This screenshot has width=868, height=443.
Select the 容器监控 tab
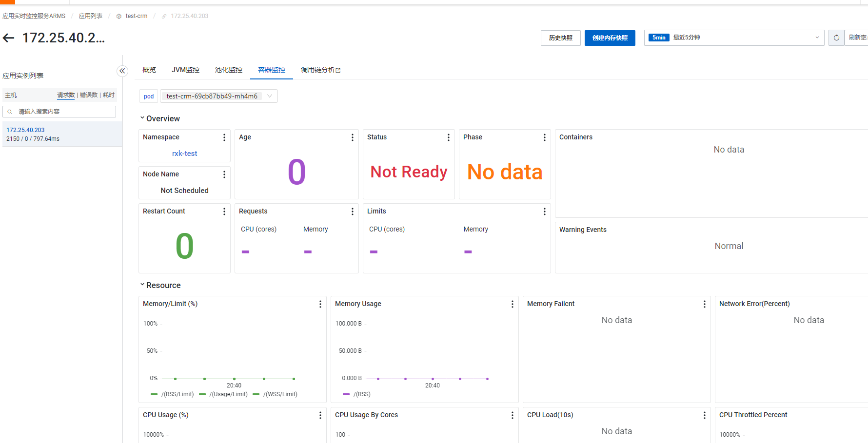(272, 70)
